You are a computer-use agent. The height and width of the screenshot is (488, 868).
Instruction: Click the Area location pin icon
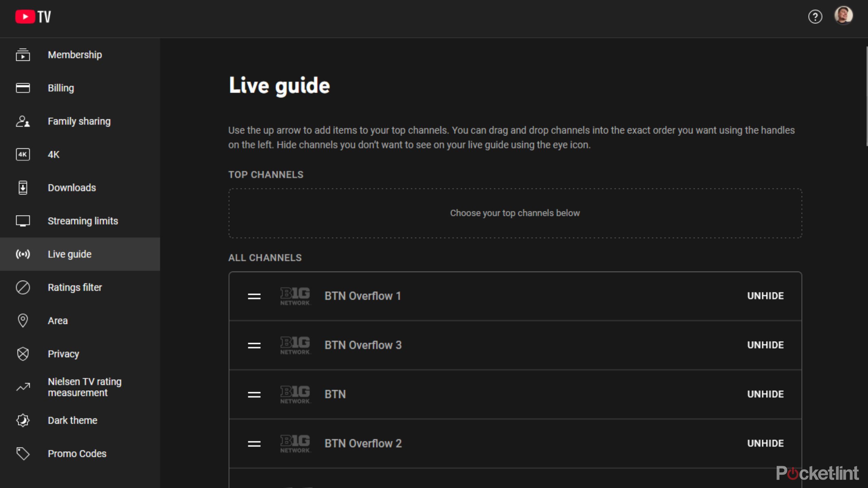click(23, 320)
